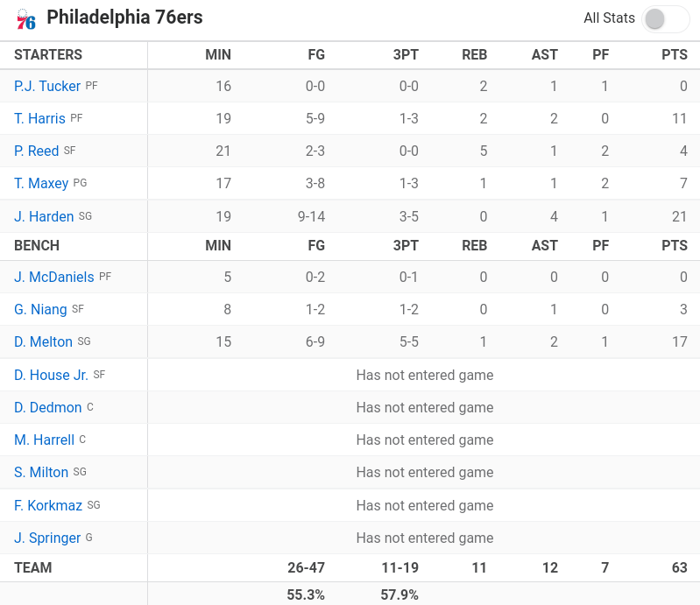This screenshot has width=700, height=605.
Task: Click the BENCH section header
Action: coord(37,245)
